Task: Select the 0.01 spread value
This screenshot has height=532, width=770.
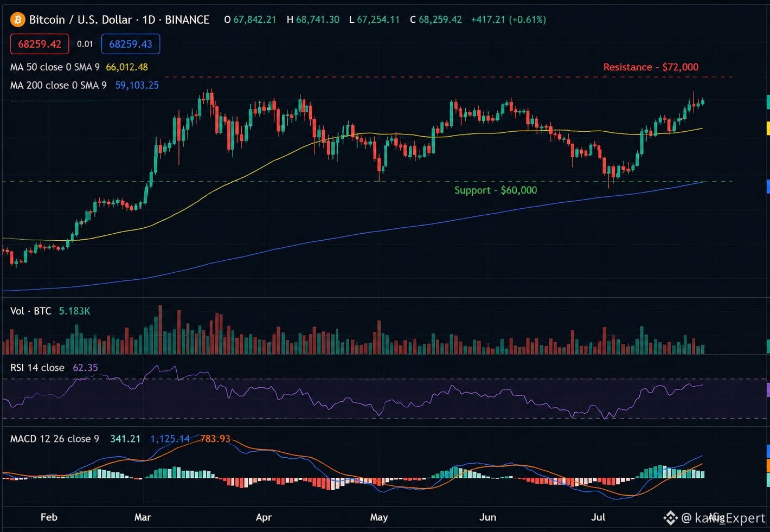Action: [x=85, y=44]
